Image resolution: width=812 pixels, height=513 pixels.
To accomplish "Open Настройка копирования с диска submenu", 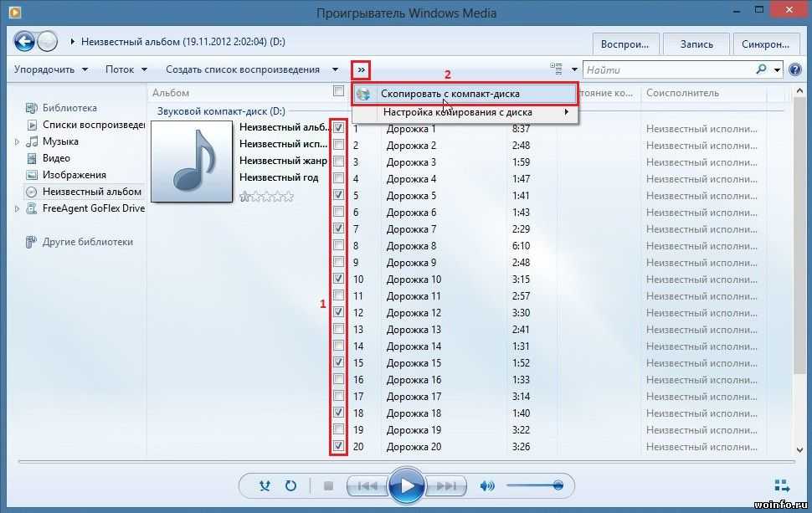I will coord(465,112).
